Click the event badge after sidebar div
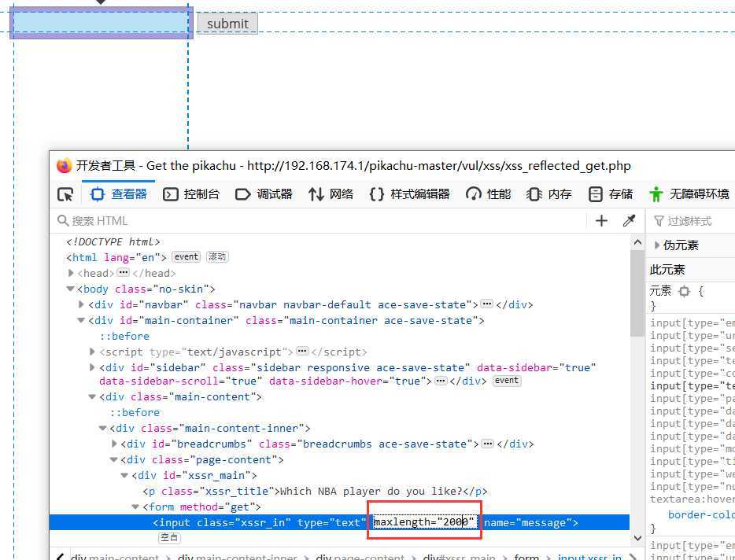This screenshot has height=560, width=735. coord(507,381)
